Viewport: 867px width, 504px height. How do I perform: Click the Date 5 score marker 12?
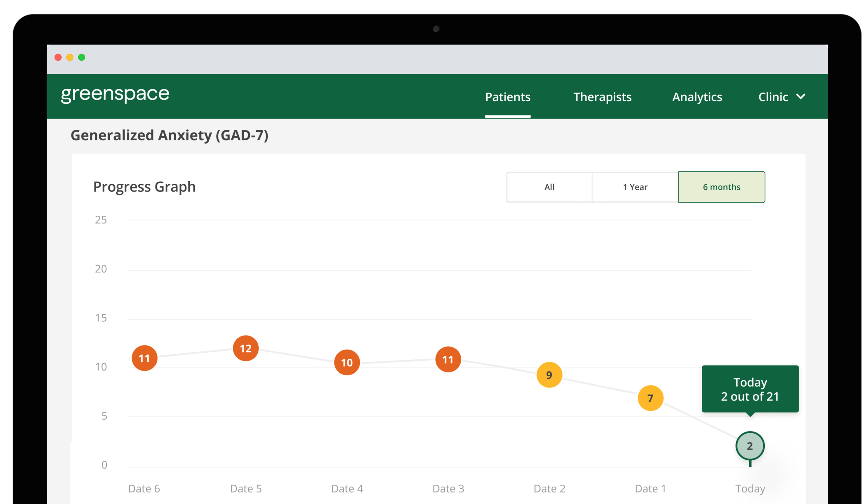point(246,348)
